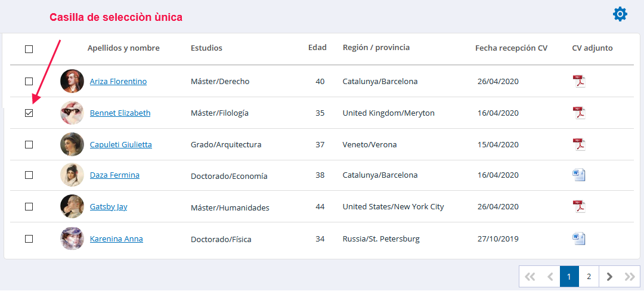Sort by Fecha recepción CV column
Viewport: 644px width, 291px height.
[x=511, y=48]
